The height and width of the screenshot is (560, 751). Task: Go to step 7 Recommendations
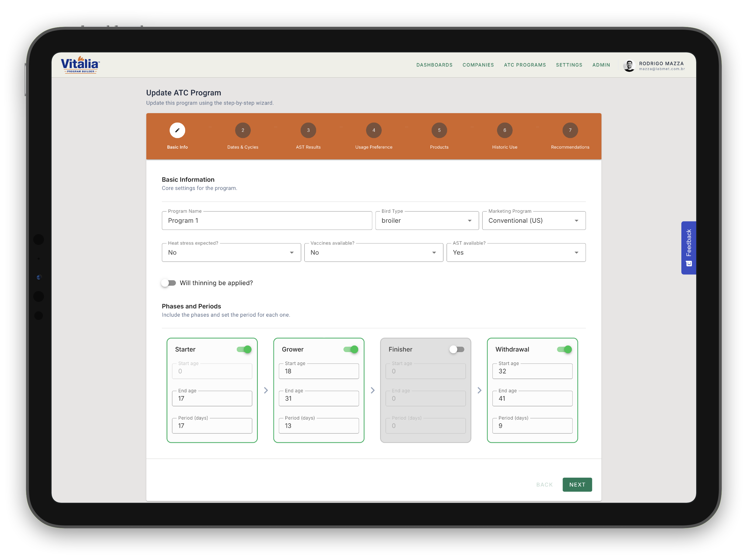tap(570, 130)
